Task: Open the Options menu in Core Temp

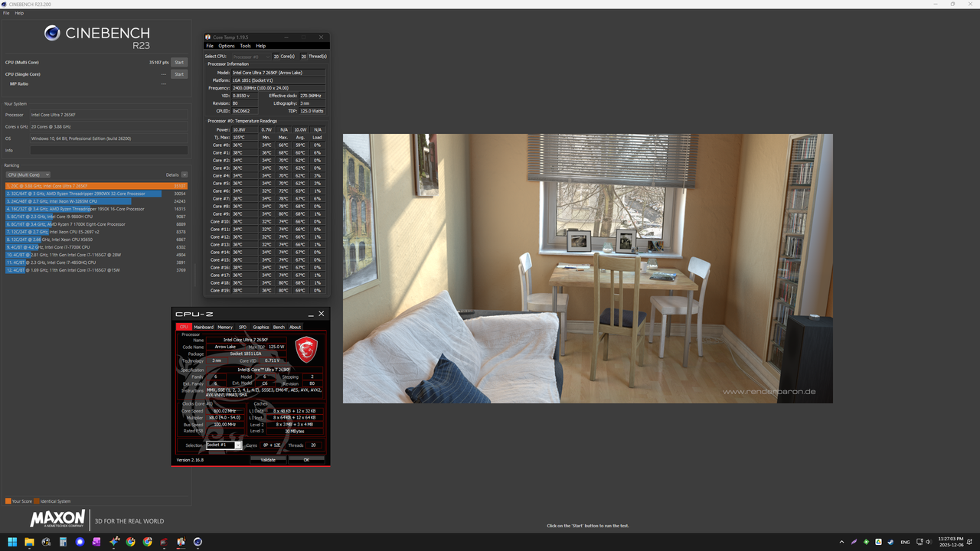Action: tap(227, 45)
